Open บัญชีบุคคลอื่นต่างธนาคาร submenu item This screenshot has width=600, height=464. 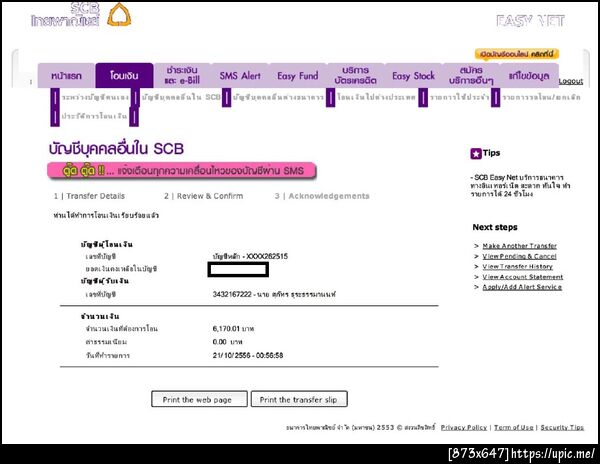click(278, 97)
